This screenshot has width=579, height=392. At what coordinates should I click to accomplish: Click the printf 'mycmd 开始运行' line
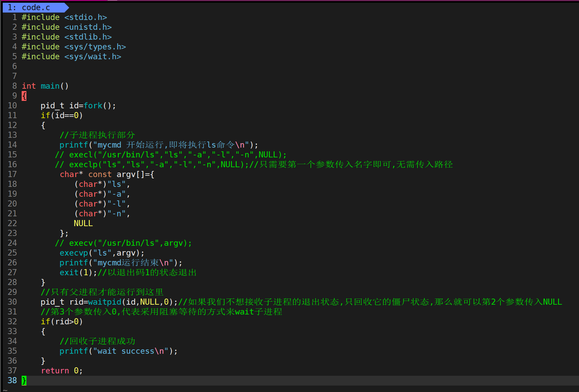159,145
